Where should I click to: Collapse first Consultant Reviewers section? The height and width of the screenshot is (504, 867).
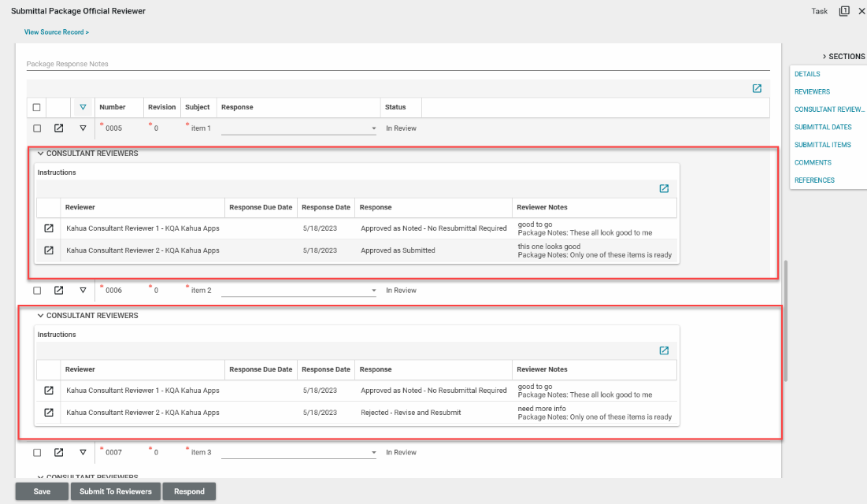41,154
